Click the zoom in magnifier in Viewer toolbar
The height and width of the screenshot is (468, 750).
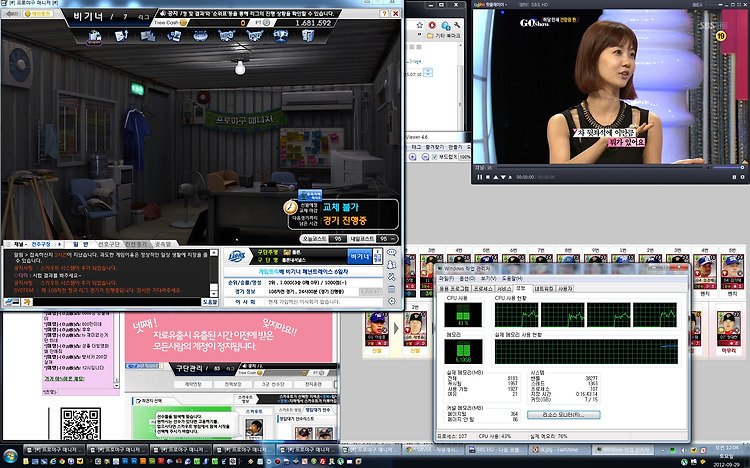pyautogui.click(x=413, y=157)
